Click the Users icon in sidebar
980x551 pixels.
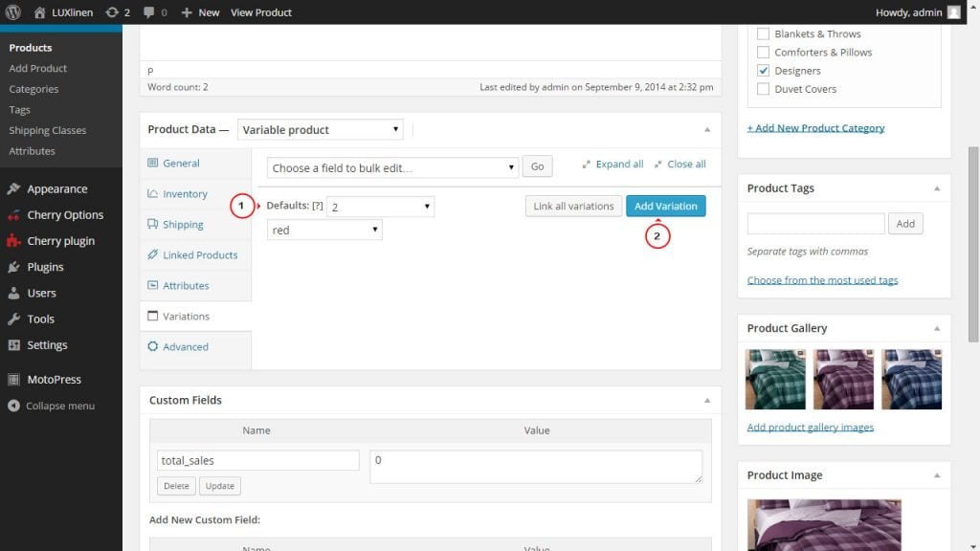(x=13, y=294)
